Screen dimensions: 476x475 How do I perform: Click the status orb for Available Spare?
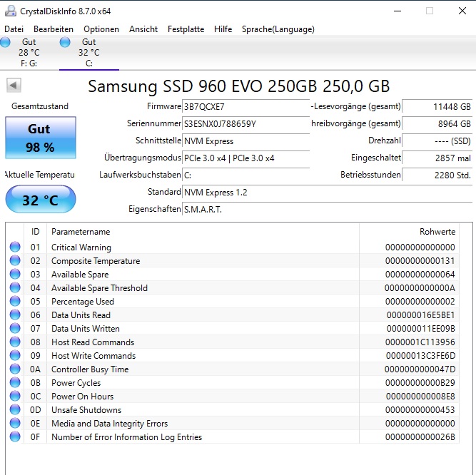[x=15, y=274]
